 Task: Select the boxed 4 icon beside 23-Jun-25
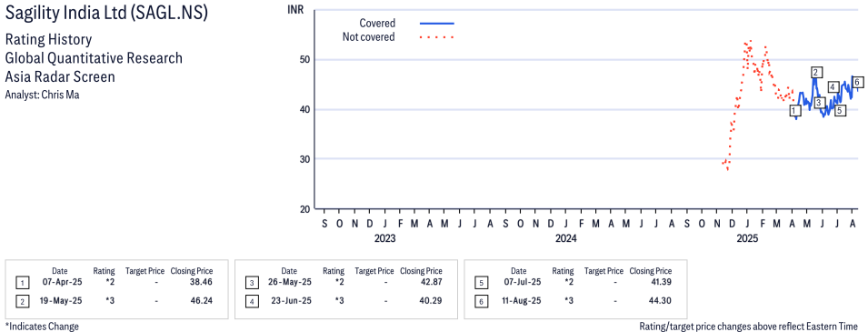tap(252, 301)
